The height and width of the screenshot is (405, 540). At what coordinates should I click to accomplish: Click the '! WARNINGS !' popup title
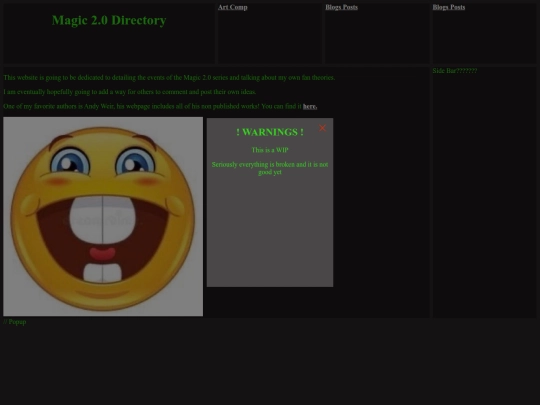[x=270, y=132]
